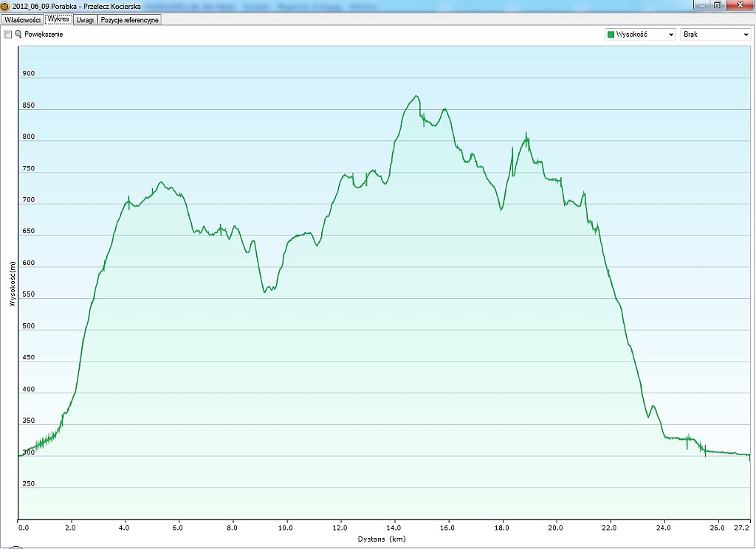Open the Właściwości tab

tap(22, 20)
